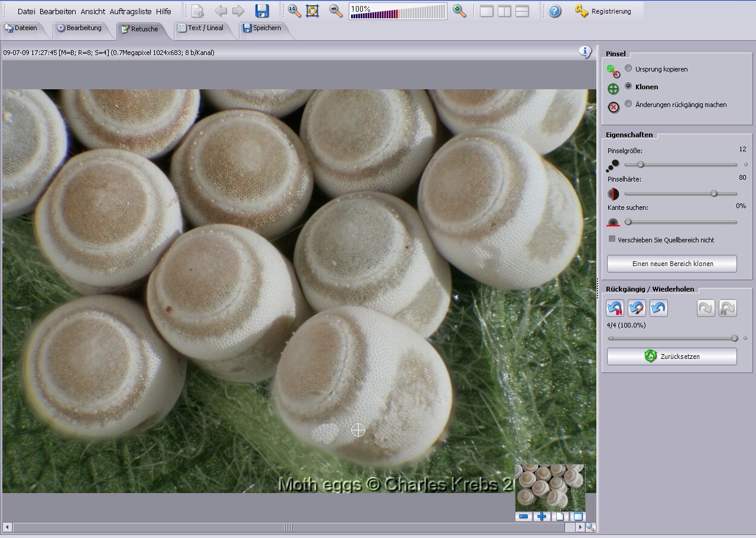Click the Pinselhärte slider handle
Viewport: 756px width, 538px height.
pyautogui.click(x=714, y=193)
